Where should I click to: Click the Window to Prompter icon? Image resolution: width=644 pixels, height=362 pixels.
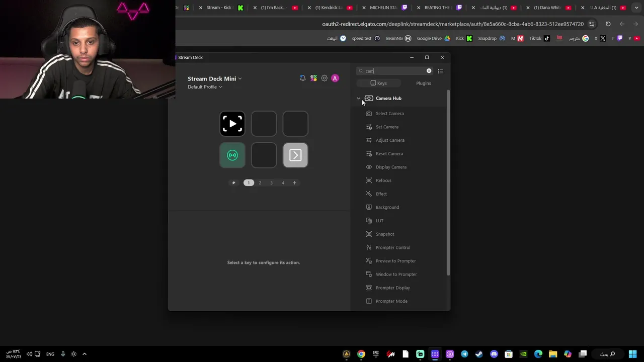click(369, 275)
